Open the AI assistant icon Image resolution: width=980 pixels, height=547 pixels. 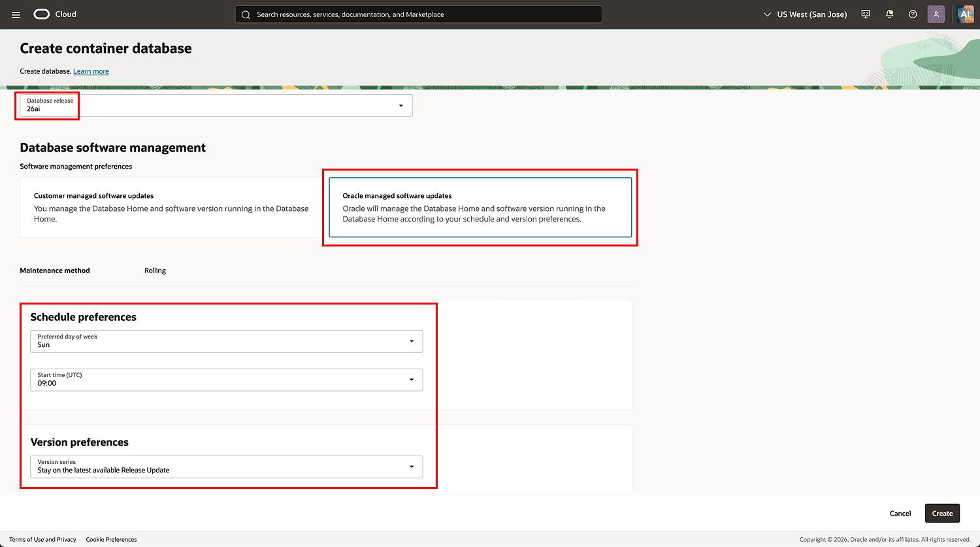(965, 14)
